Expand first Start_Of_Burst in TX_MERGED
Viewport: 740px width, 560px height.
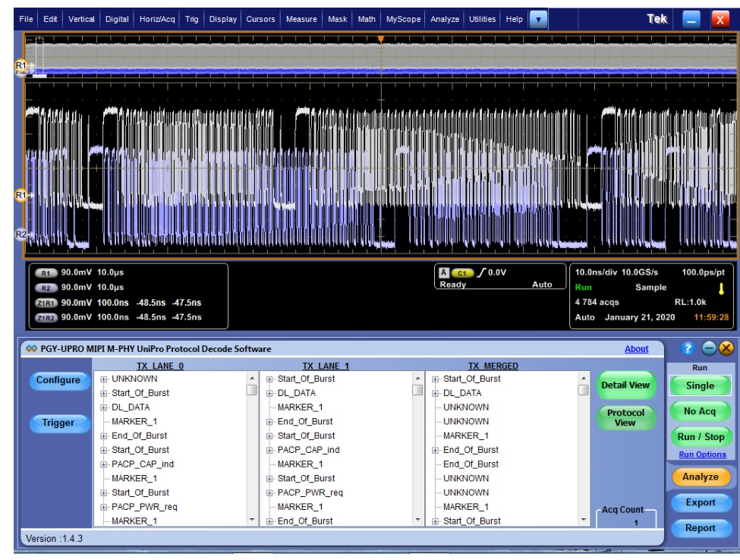(435, 379)
